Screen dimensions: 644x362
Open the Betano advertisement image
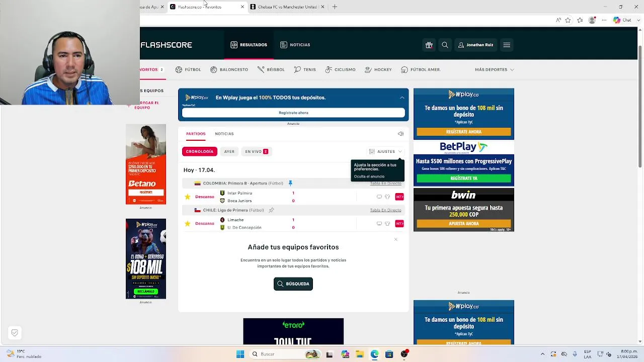(x=146, y=164)
